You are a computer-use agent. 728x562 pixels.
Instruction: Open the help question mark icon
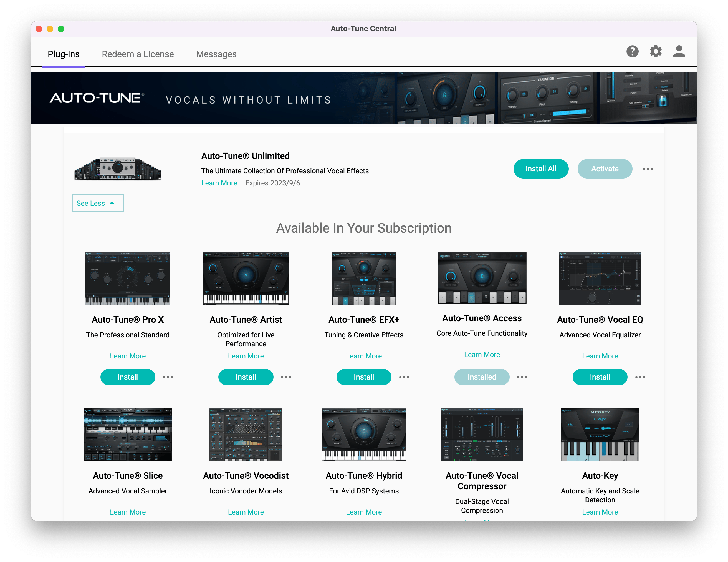pos(632,52)
